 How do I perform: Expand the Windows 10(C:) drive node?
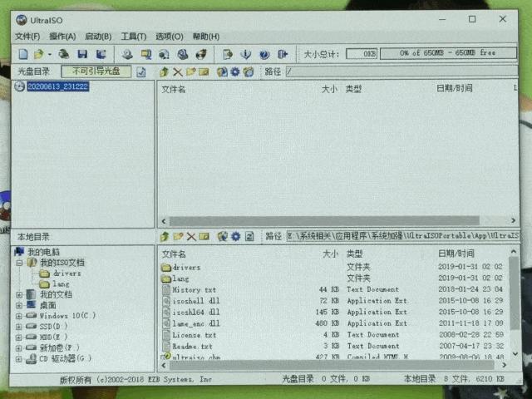pos(19,316)
